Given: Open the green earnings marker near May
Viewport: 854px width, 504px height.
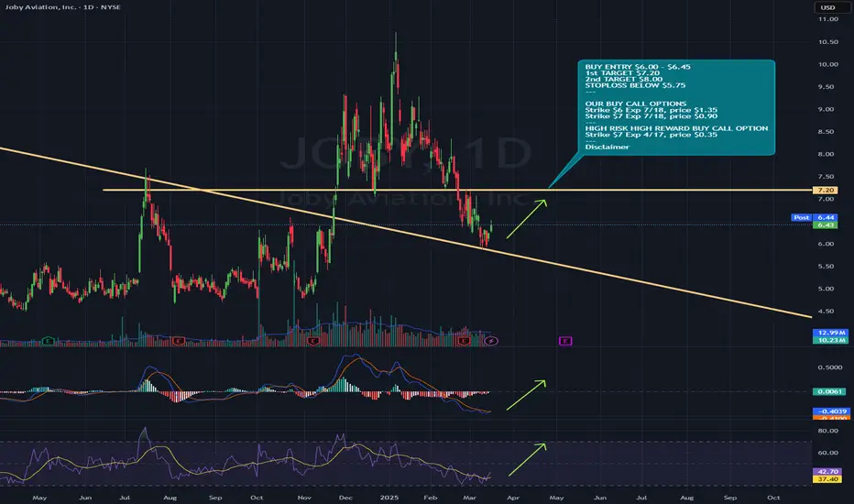Looking at the screenshot, I should (48, 341).
